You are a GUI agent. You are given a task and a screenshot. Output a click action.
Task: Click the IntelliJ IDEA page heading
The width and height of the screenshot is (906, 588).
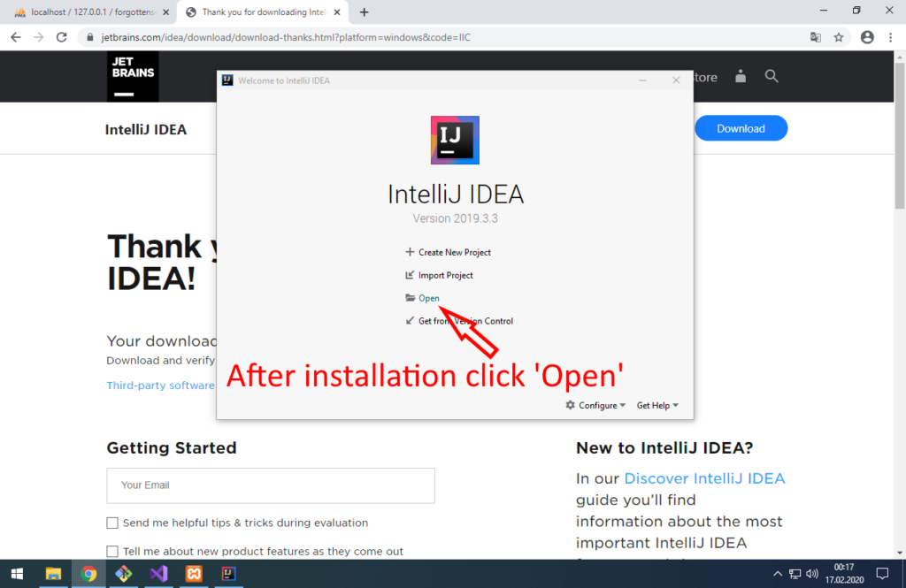146,129
